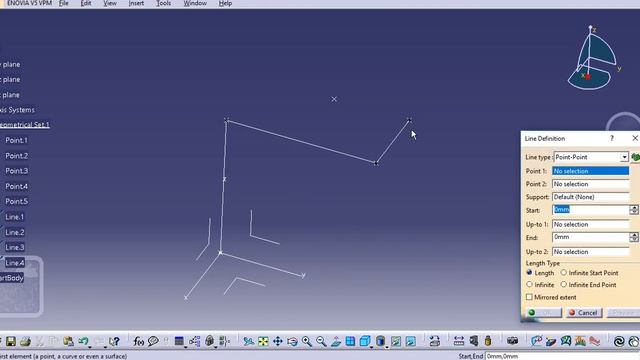Open the Undo history dropdown arrow
Viewport: 640px width, 360px height.
click(90, 346)
